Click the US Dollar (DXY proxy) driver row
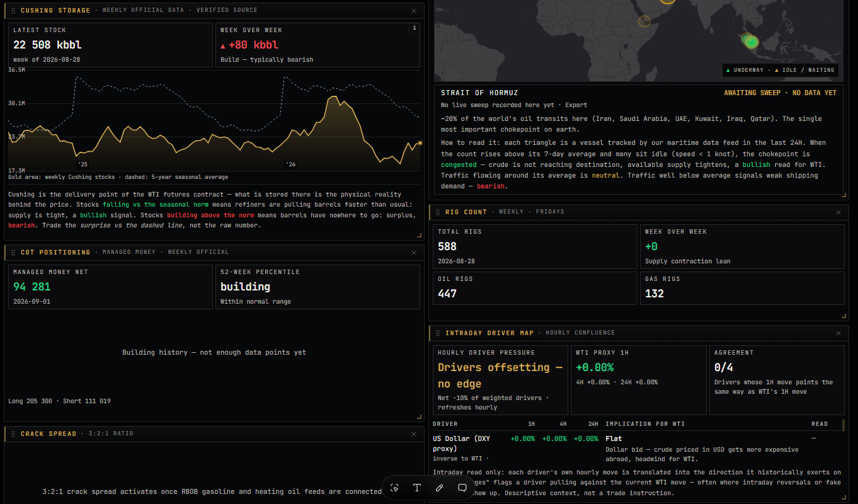 tap(636, 449)
